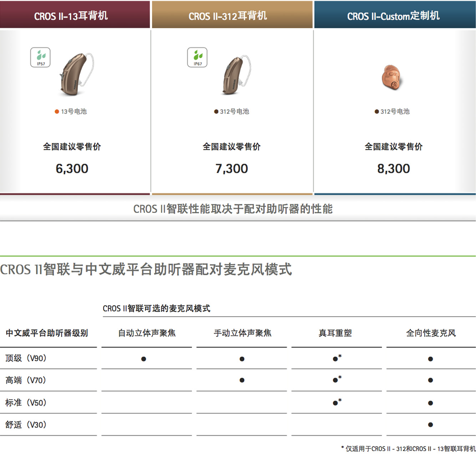Click the brown dot beside 312号电池 under CROS II-Custom
This screenshot has width=476, height=460.
(x=377, y=112)
